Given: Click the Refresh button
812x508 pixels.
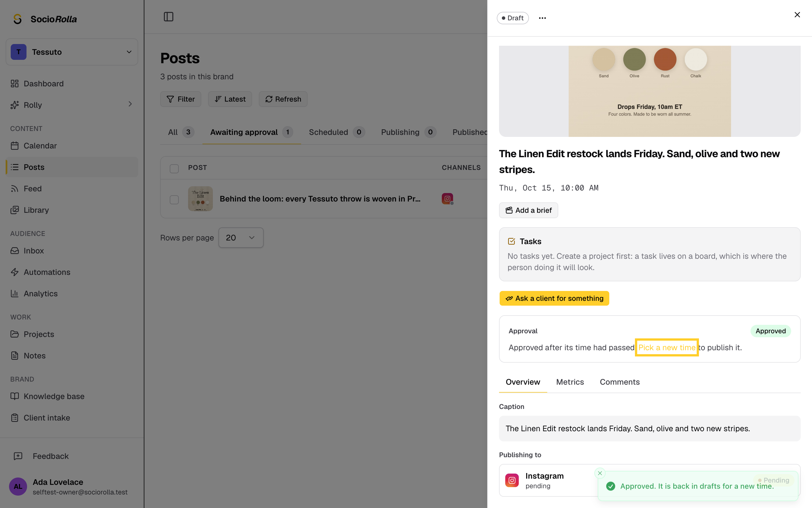Looking at the screenshot, I should (x=283, y=99).
